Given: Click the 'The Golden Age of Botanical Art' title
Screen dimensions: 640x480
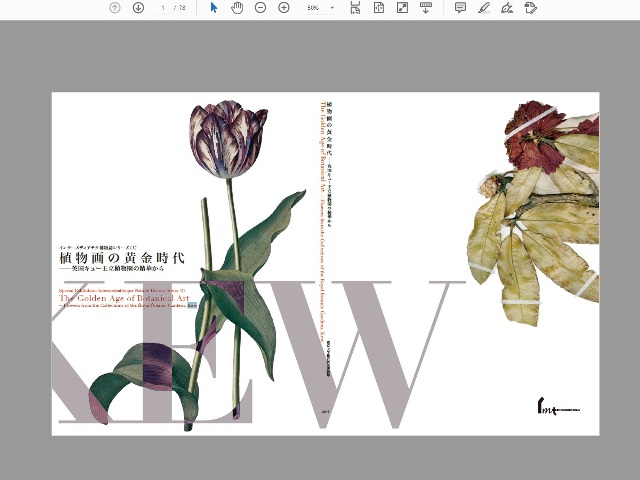Looking at the screenshot, I should (x=124, y=298).
